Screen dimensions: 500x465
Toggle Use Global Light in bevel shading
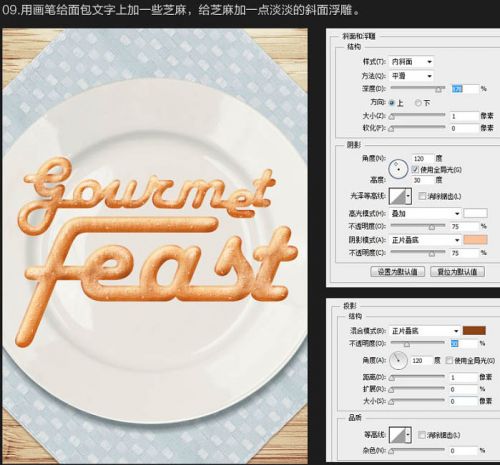click(x=415, y=169)
